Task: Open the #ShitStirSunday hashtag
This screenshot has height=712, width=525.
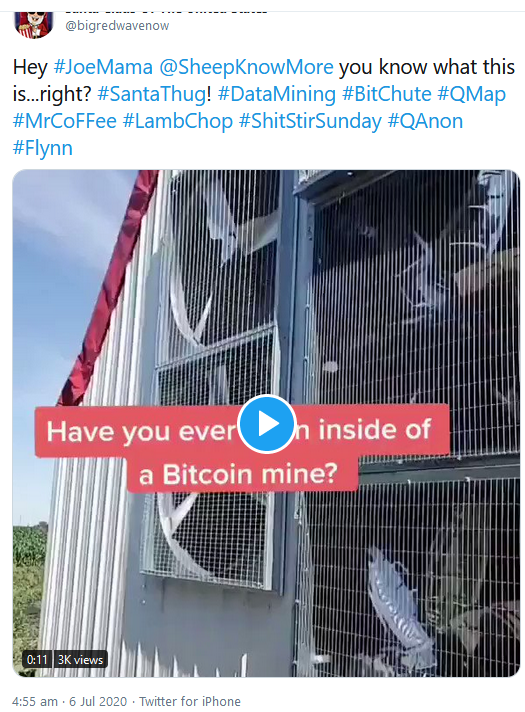Action: click(x=310, y=121)
